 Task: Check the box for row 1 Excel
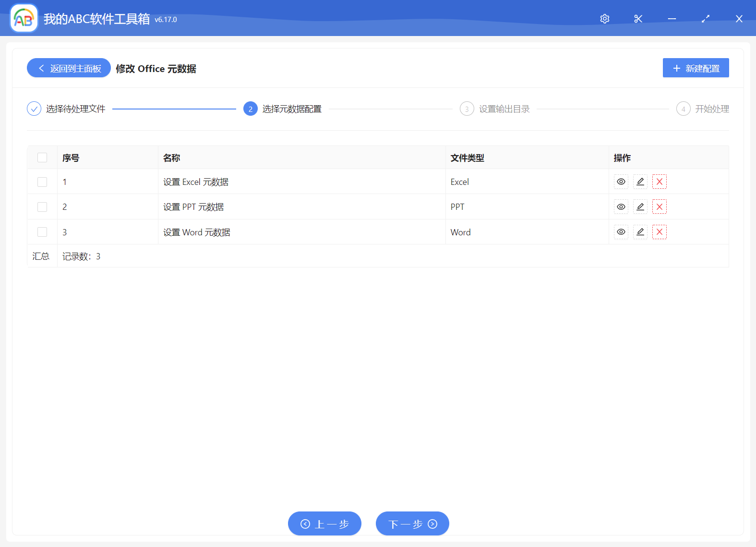pos(42,182)
